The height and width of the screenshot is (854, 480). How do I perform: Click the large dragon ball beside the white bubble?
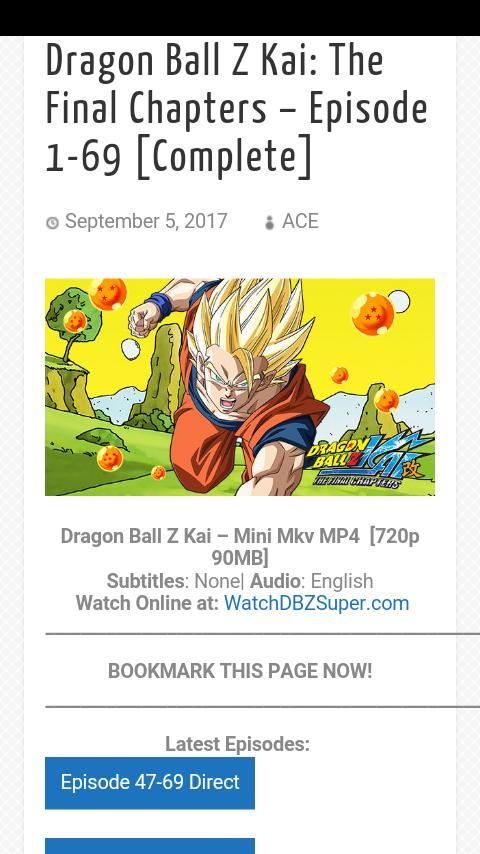pyautogui.click(x=373, y=314)
